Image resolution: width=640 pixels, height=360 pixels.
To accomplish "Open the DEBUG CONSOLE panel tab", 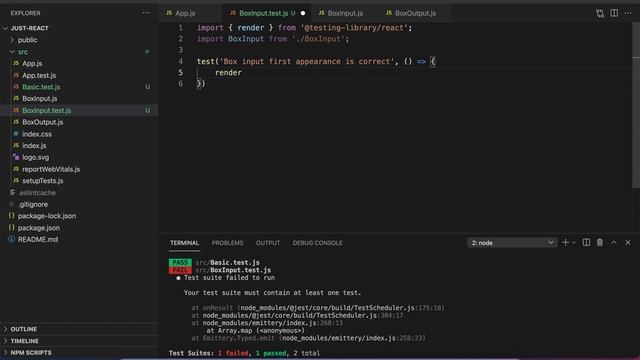I will tap(318, 243).
